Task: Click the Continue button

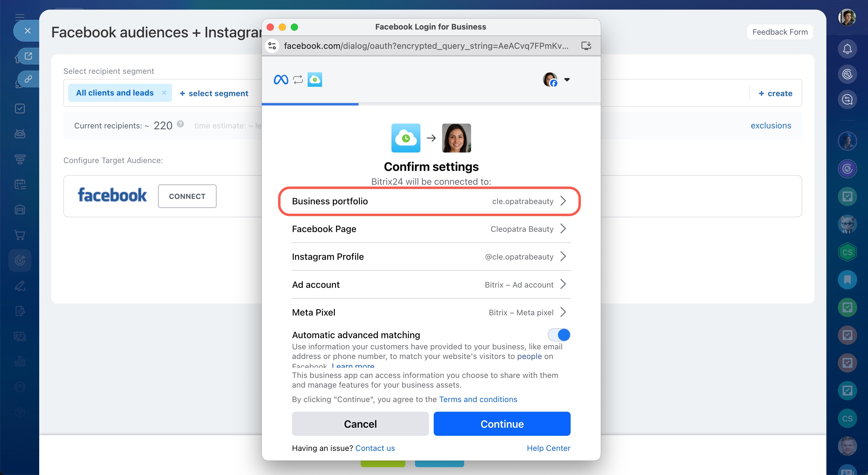Action: 502,424
